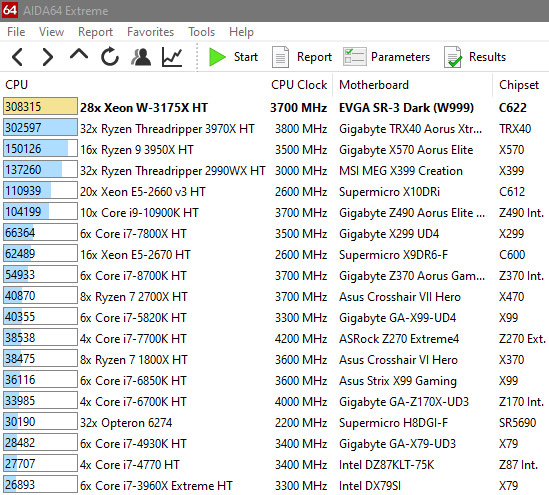The image size is (549, 495).
Task: Open the Tools menu
Action: [x=201, y=32]
